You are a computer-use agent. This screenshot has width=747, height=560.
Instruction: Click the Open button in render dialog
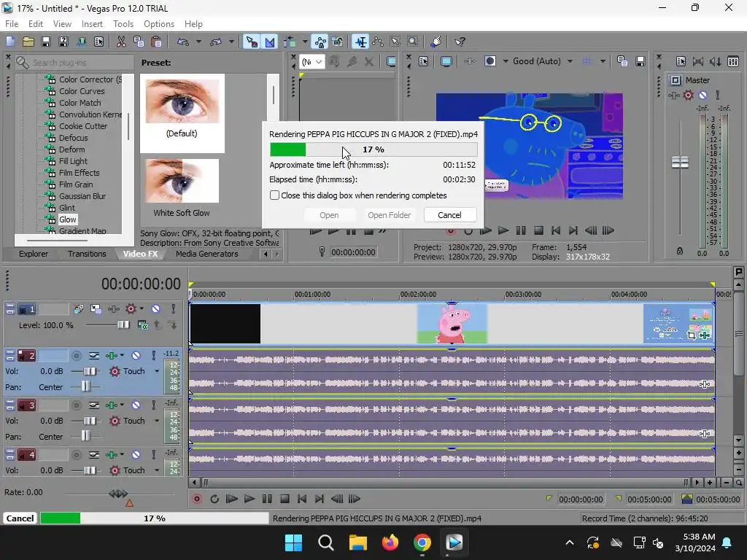click(x=329, y=215)
